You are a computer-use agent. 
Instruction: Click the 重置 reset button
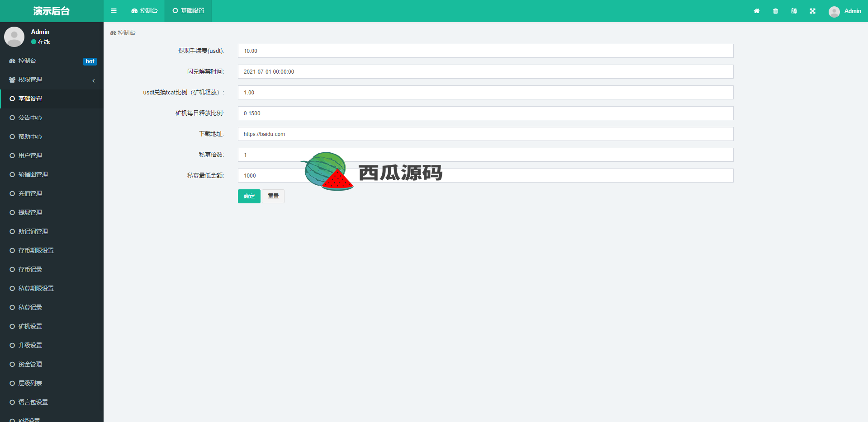[273, 196]
